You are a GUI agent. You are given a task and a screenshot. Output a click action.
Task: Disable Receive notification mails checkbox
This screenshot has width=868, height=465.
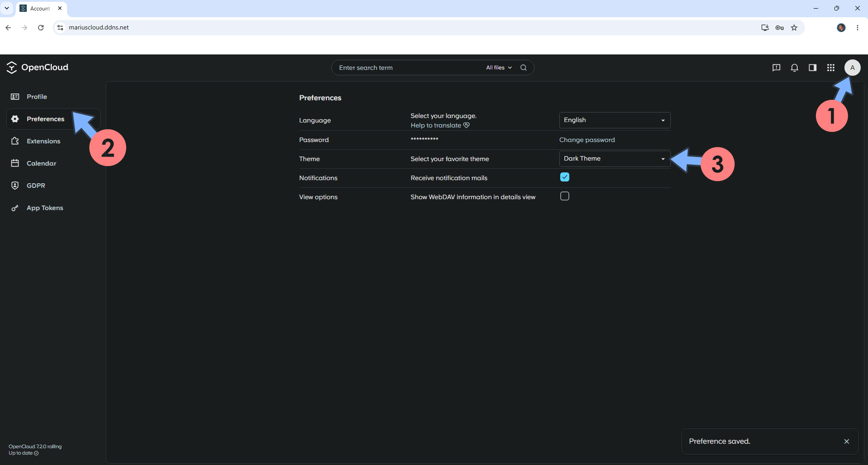(x=565, y=177)
